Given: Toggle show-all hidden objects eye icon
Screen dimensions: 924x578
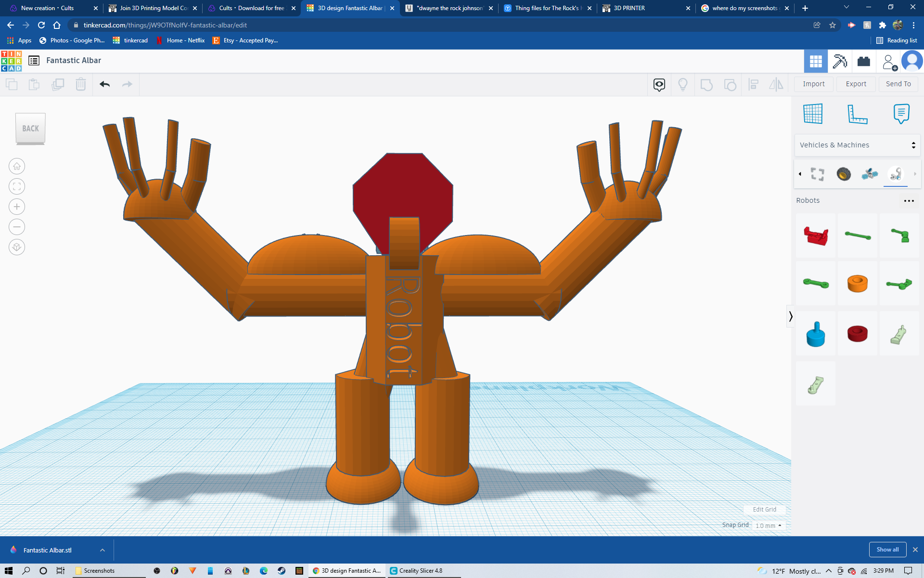Looking at the screenshot, I should (659, 84).
